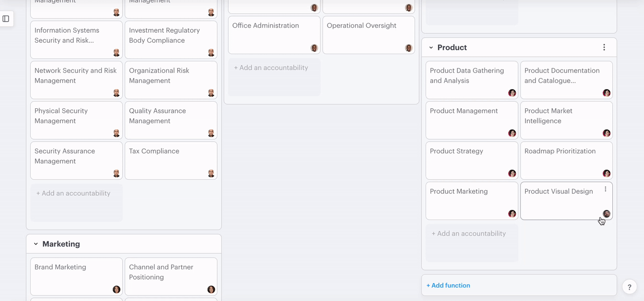Image resolution: width=644 pixels, height=301 pixels.
Task: Open the Operational Oversight card
Action: point(368,34)
